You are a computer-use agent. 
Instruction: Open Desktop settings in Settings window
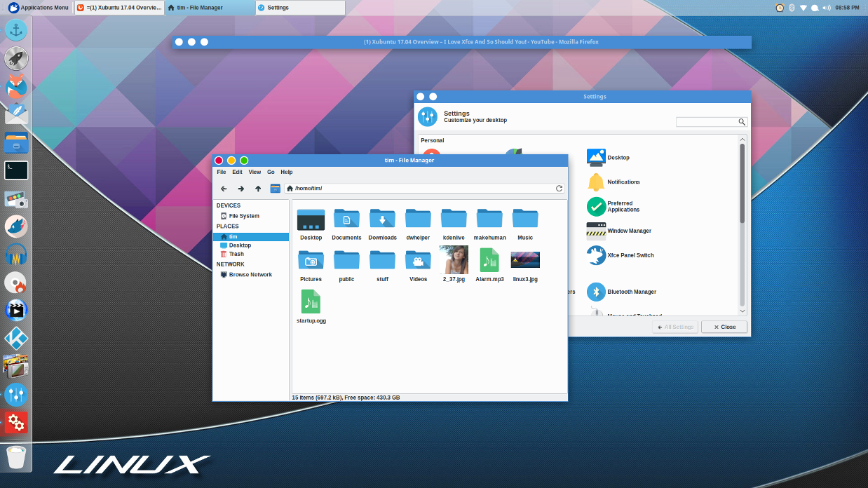(x=609, y=158)
